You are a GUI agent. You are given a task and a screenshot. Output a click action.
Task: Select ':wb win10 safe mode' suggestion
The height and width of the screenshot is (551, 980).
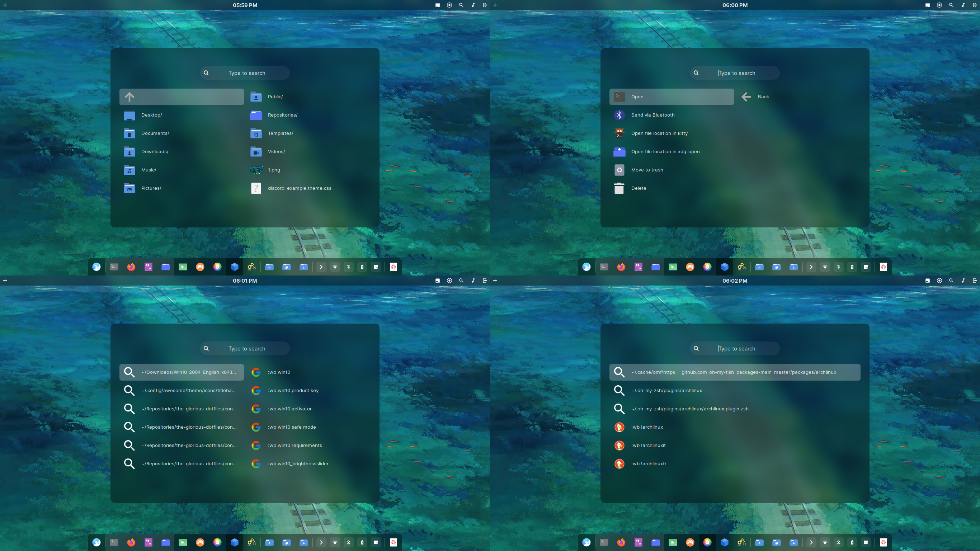[x=291, y=427]
